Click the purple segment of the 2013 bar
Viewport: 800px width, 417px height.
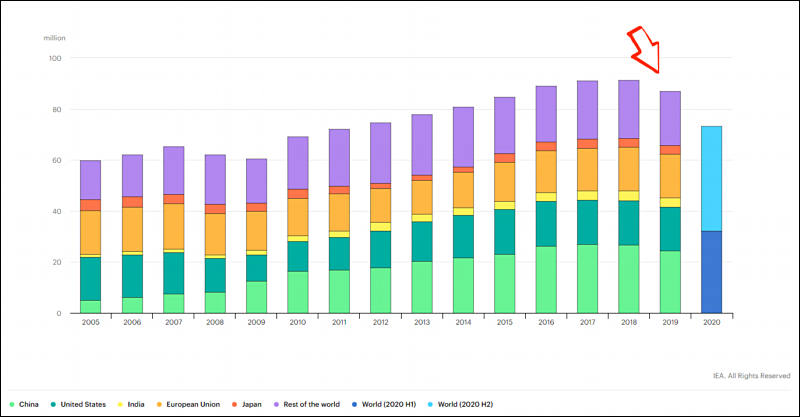pos(422,145)
